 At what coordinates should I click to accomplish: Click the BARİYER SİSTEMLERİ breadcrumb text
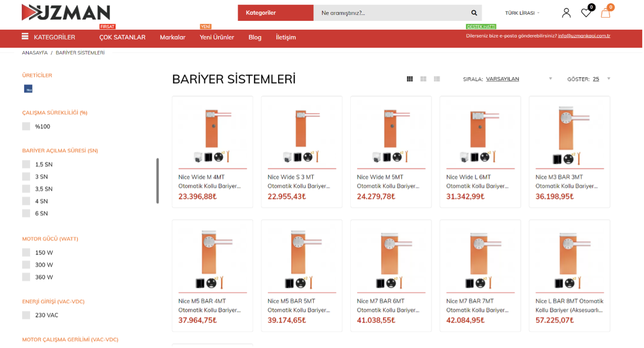point(80,53)
